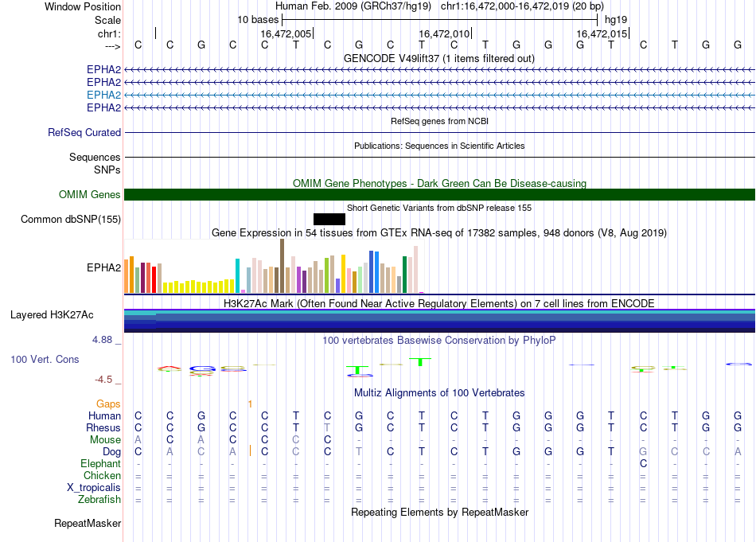Click the 16,472,010 ruler position marker

pyautogui.click(x=443, y=34)
